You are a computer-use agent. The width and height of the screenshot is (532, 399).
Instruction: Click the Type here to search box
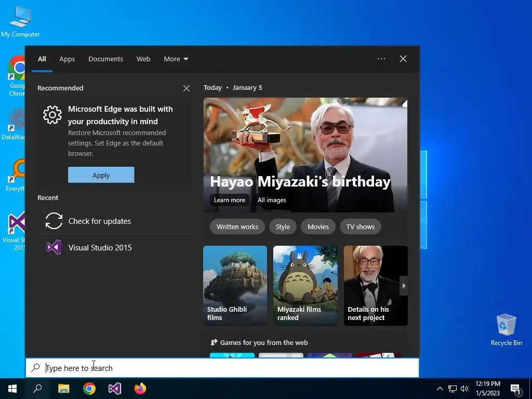pyautogui.click(x=222, y=368)
